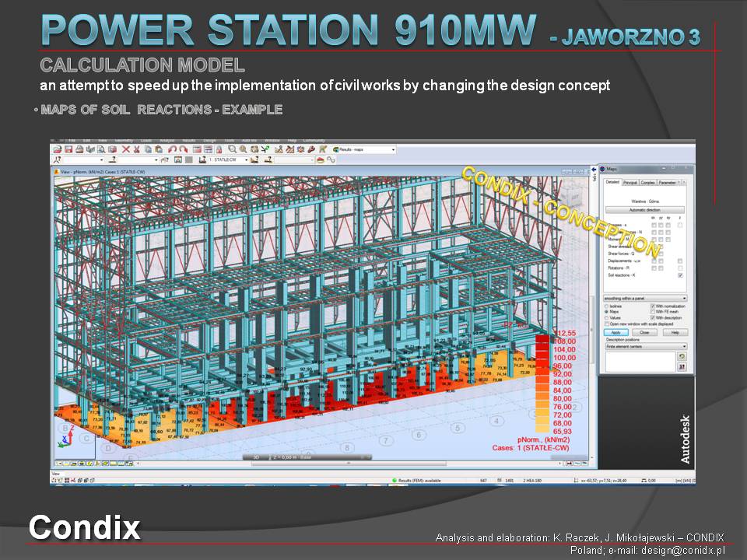Click the Automatic direction button
Image resolution: width=747 pixels, height=560 pixels.
click(644, 209)
